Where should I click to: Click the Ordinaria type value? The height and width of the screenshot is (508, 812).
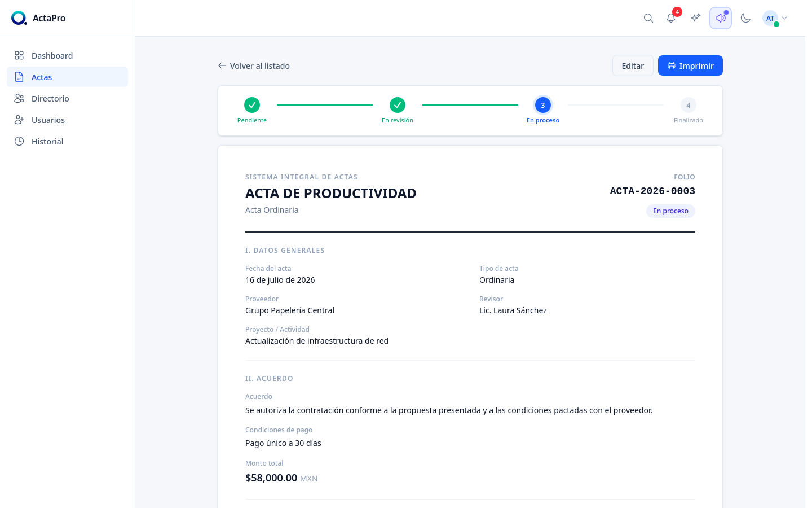coord(497,280)
